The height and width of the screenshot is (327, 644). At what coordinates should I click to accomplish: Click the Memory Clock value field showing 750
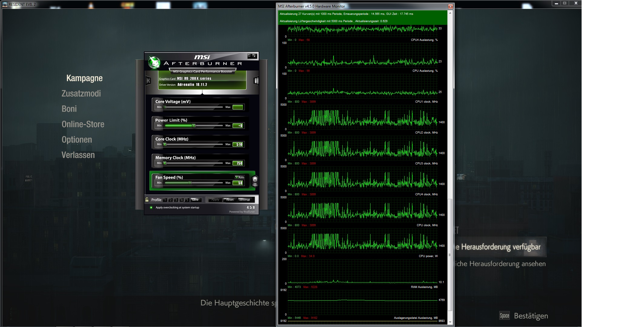pyautogui.click(x=238, y=163)
